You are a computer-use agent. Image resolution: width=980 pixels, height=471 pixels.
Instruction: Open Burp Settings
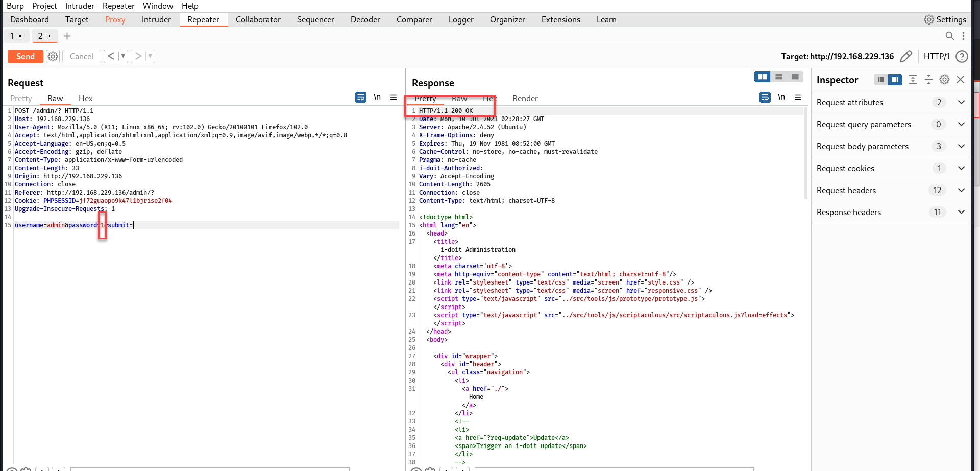click(945, 19)
